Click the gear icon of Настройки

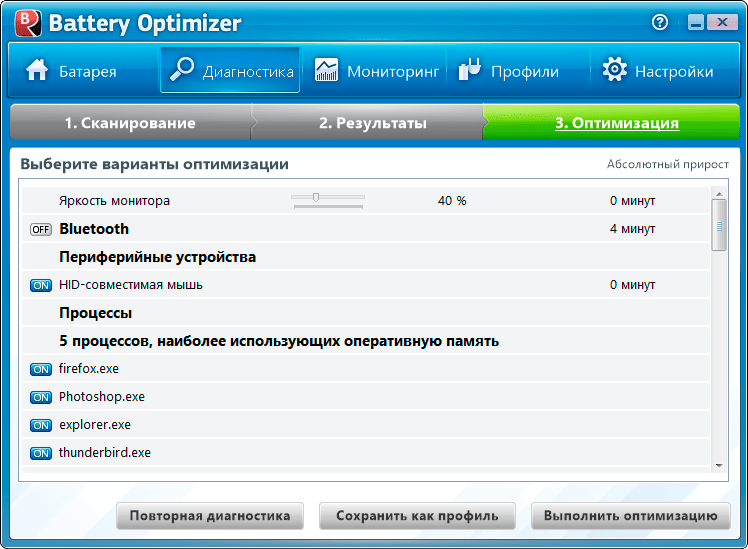click(x=614, y=70)
